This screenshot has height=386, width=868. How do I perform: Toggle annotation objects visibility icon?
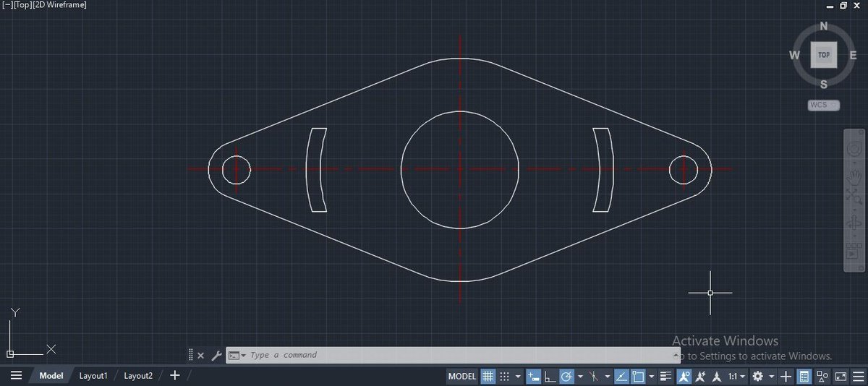pos(684,376)
